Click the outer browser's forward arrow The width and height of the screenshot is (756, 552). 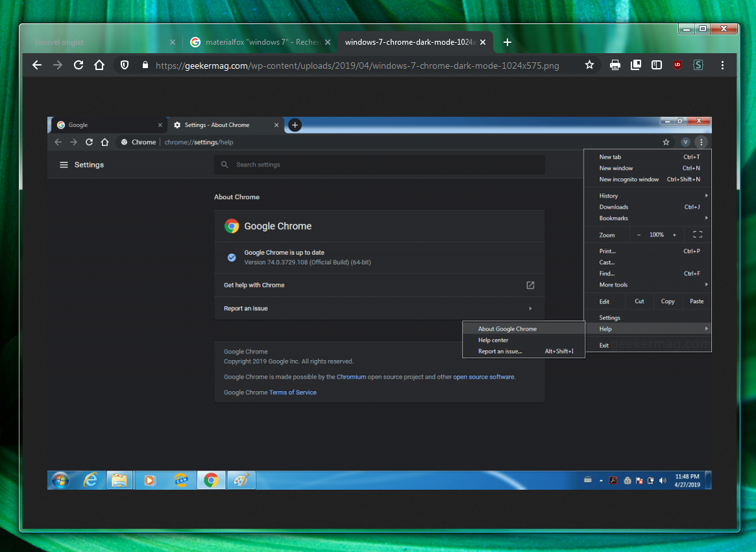[58, 65]
